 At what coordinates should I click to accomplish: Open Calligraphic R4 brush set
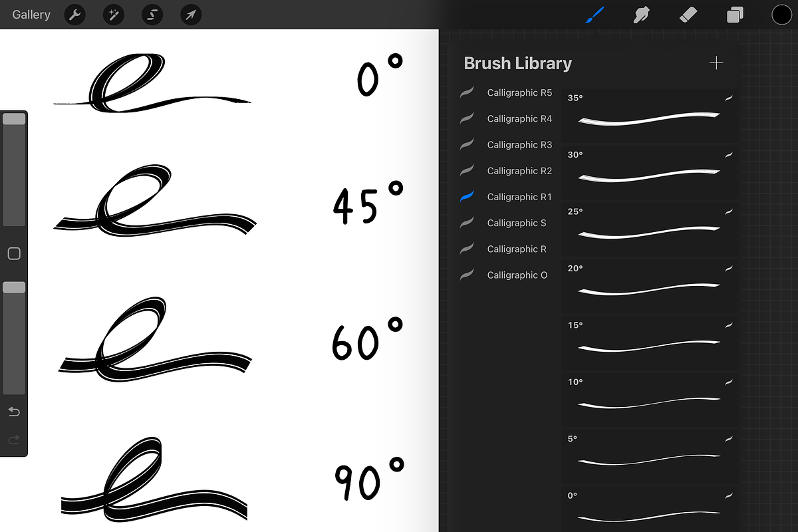(506, 118)
